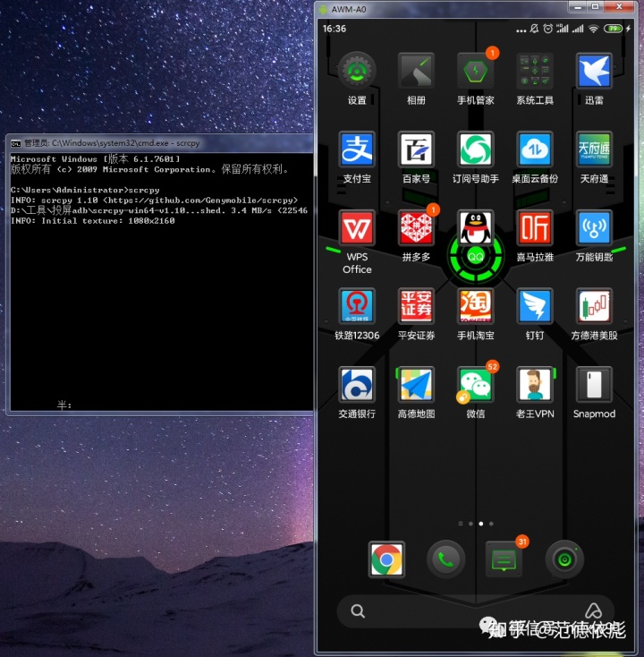Open the 设置 settings app
644x657 pixels.
357,71
